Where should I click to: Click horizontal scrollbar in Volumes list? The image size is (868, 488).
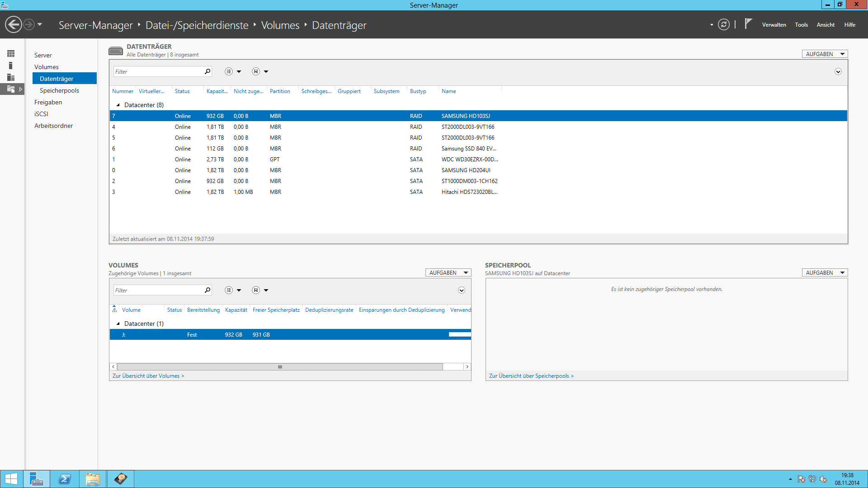coord(279,367)
